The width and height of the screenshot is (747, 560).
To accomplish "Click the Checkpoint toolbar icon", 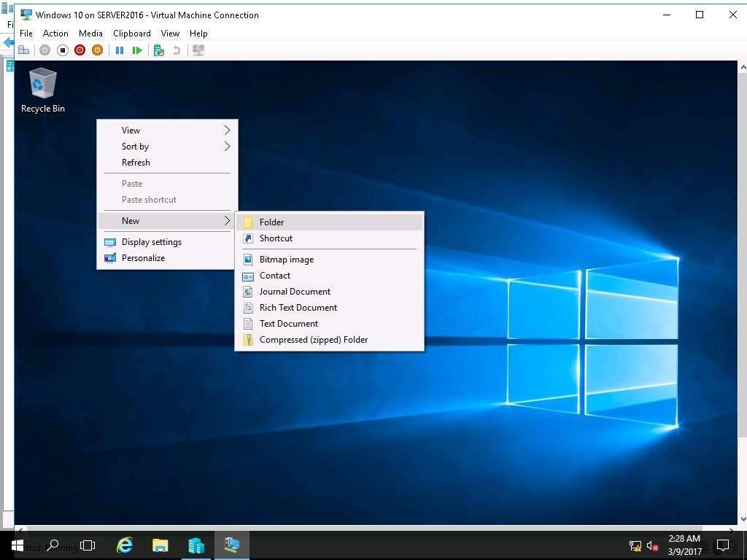I will point(158,50).
